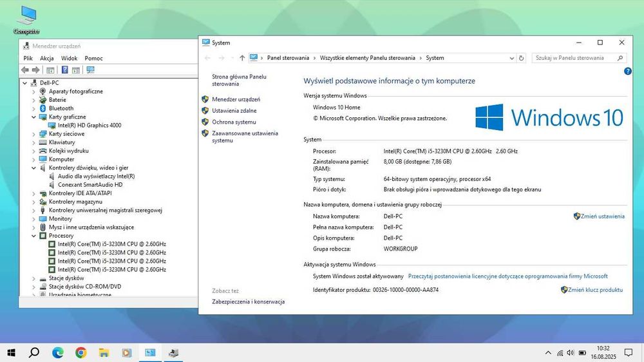This screenshot has width=644, height=362.
Task: Click Panel sterowania breadcrumb
Action: tap(288, 58)
